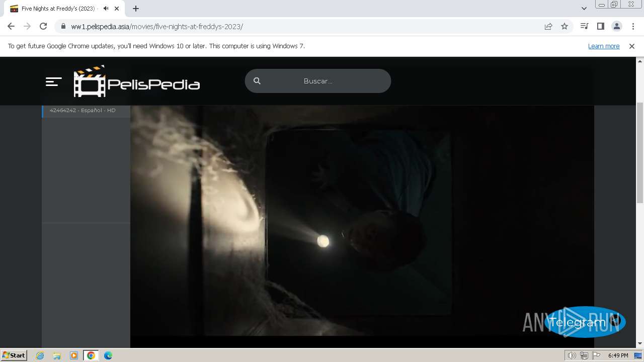Reload the current page
Screen dimensions: 644x362
[43, 27]
